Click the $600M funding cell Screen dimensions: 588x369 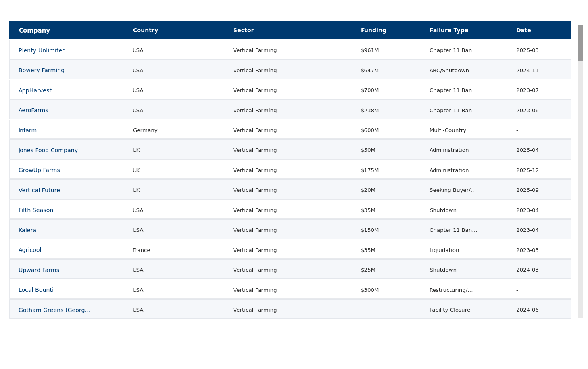point(370,130)
